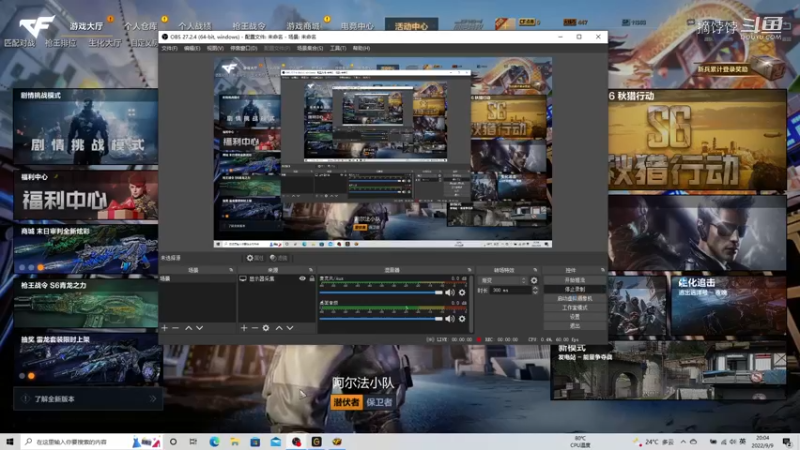
Task: Adjust the desktop audio volume slider
Action: click(x=381, y=319)
